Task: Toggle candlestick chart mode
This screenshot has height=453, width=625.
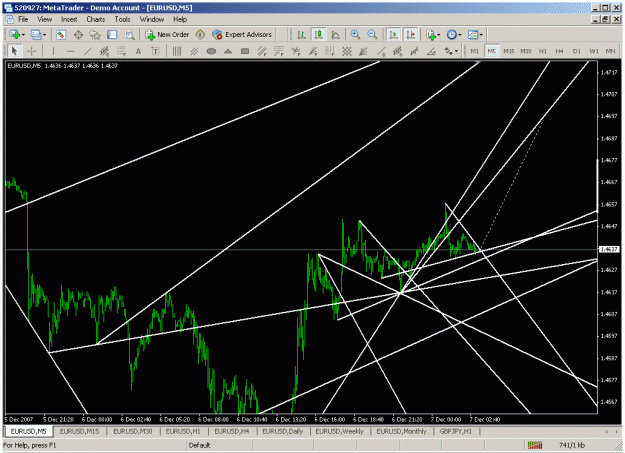Action: point(318,35)
